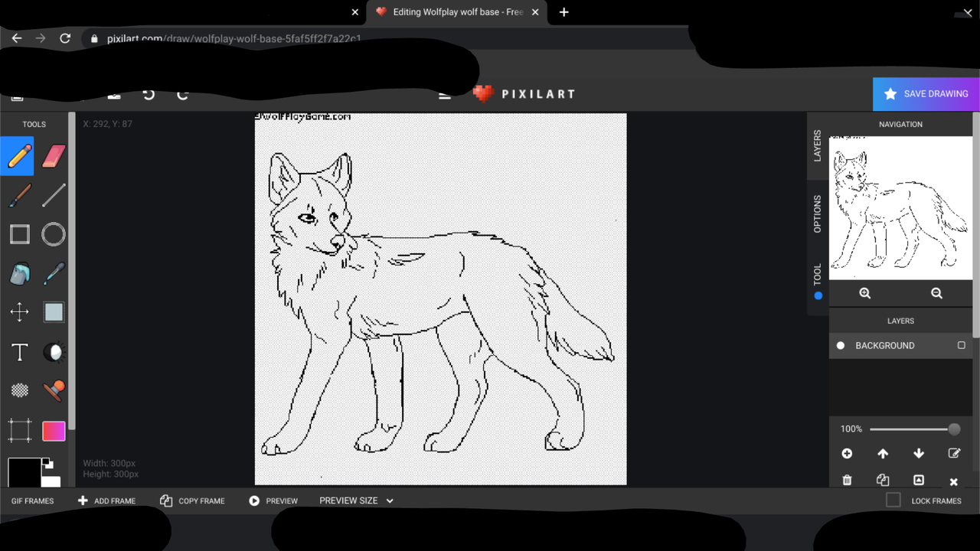Select the light blue Selection tool
Screen dimensions: 980x551
pos(54,311)
